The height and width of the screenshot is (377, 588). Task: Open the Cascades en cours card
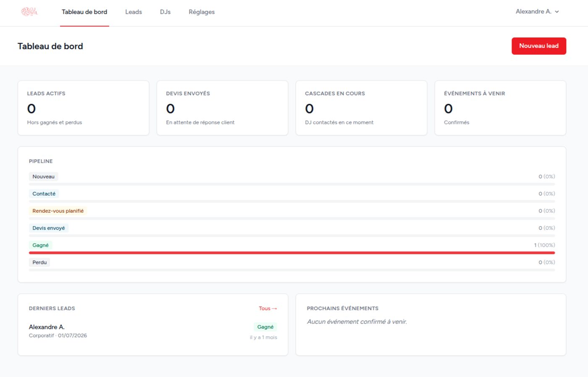pyautogui.click(x=361, y=108)
